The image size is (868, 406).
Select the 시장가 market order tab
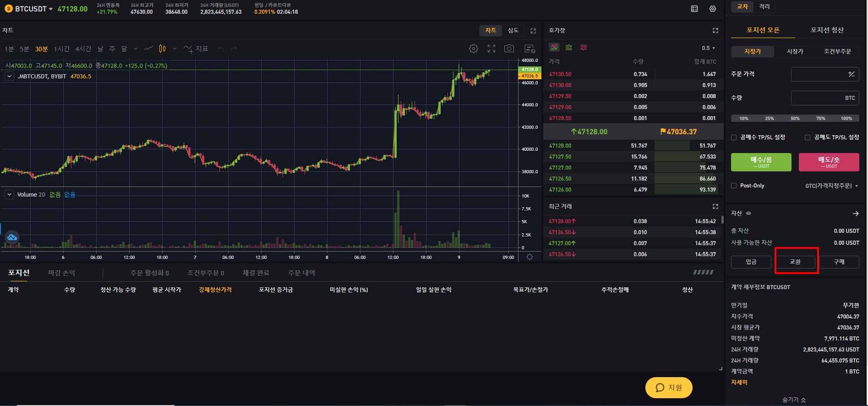[795, 51]
